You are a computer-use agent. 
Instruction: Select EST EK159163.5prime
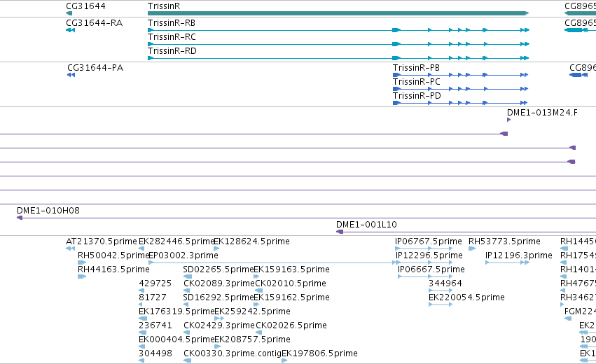[291, 269]
